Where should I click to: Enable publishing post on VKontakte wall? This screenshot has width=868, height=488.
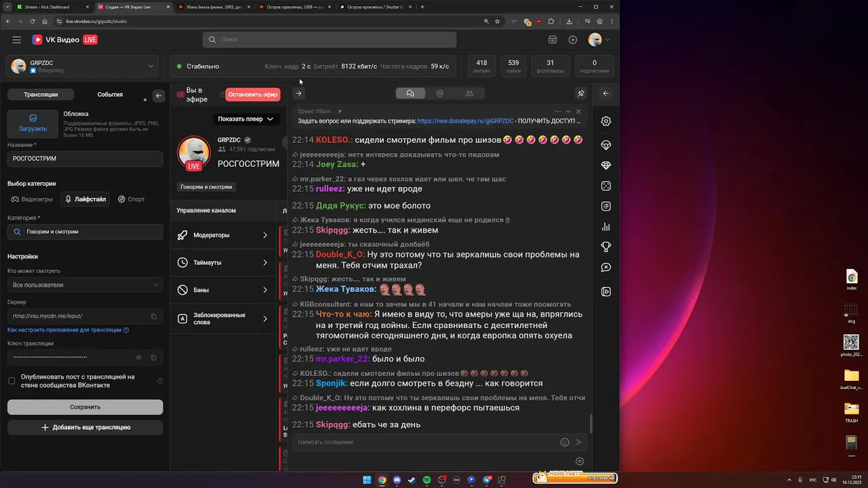point(12,381)
